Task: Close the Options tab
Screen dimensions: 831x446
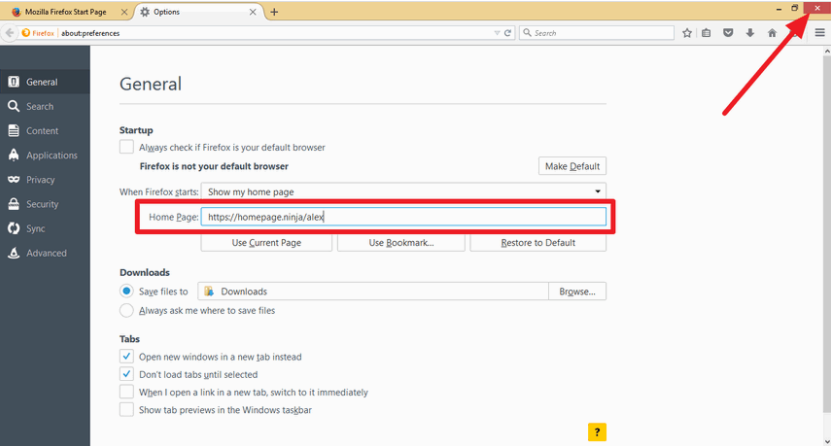Action: (x=253, y=12)
